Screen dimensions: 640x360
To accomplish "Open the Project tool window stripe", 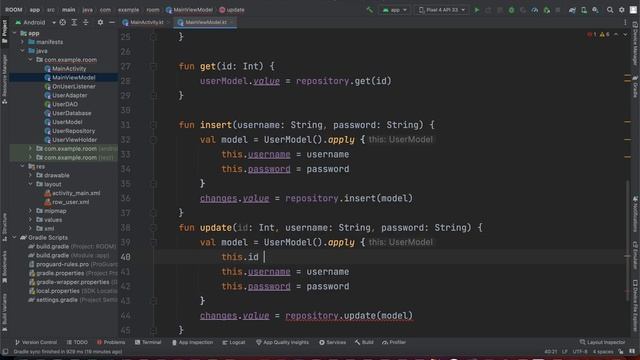I will coord(4,32).
